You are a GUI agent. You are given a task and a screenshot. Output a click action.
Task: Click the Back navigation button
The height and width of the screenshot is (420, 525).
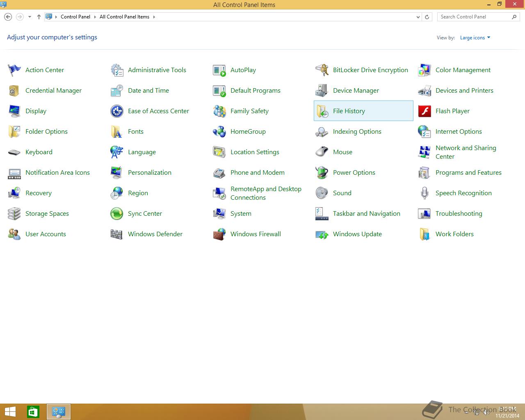pyautogui.click(x=8, y=17)
